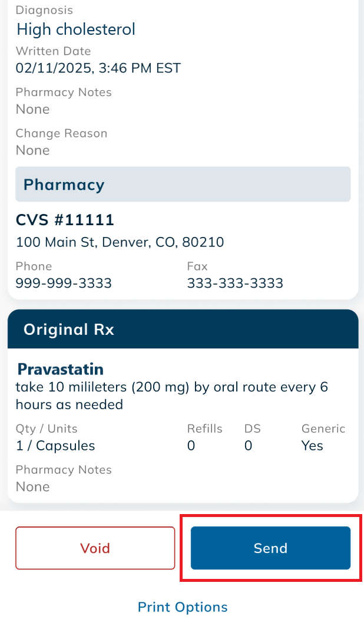
Task: Click the Change Reason label
Action: (x=61, y=133)
